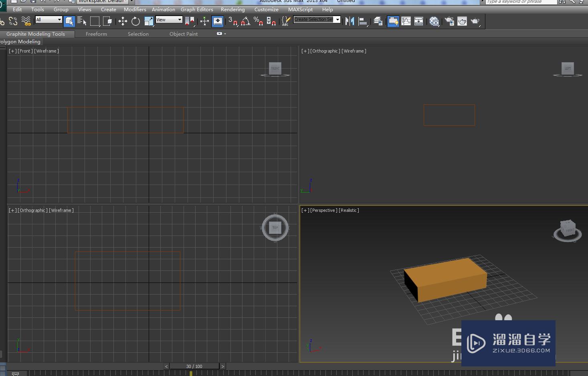
Task: Open the Modifiers menu
Action: click(x=135, y=9)
